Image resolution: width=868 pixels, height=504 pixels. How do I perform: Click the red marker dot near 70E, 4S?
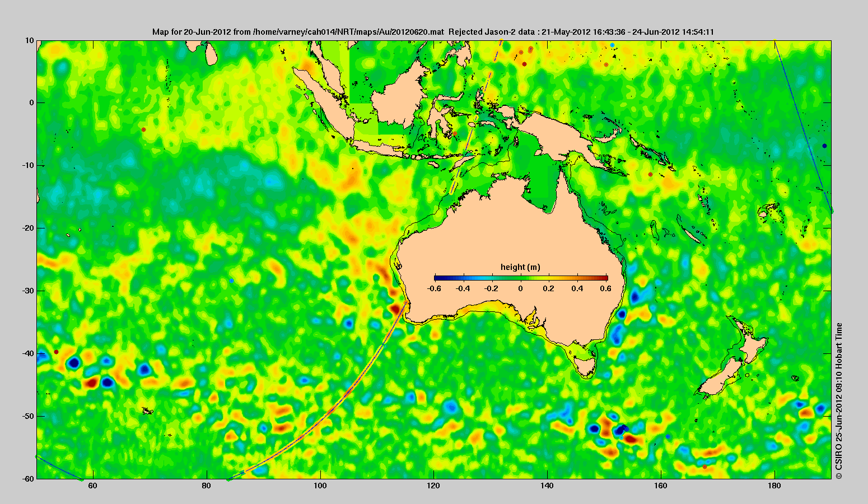[x=144, y=129]
